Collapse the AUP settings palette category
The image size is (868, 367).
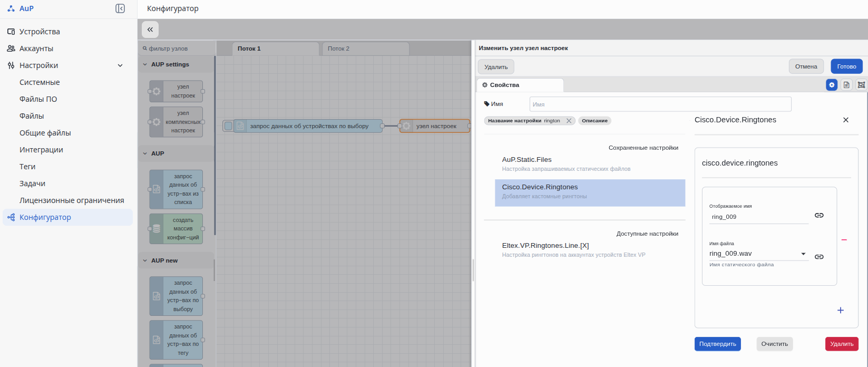(x=176, y=64)
